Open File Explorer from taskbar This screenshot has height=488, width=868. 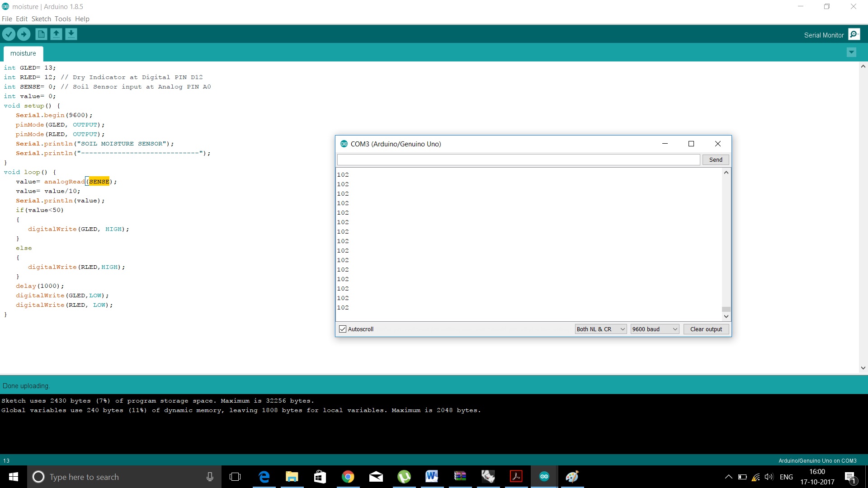[x=292, y=477]
